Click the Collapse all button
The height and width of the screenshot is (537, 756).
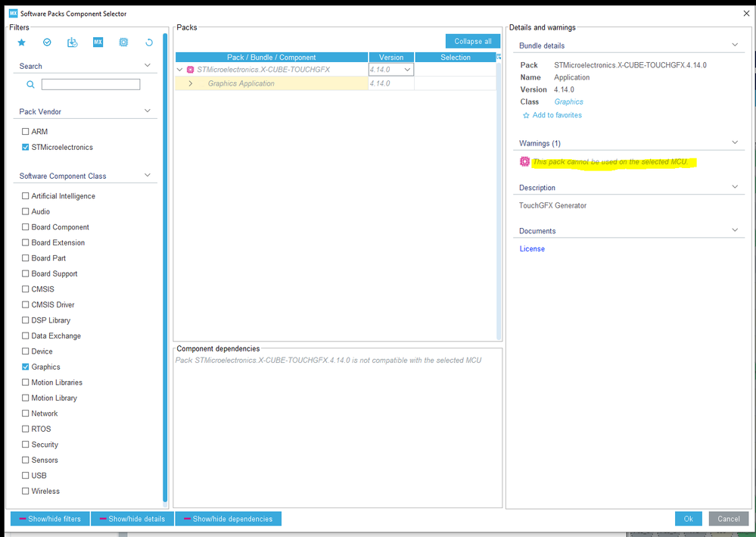473,42
